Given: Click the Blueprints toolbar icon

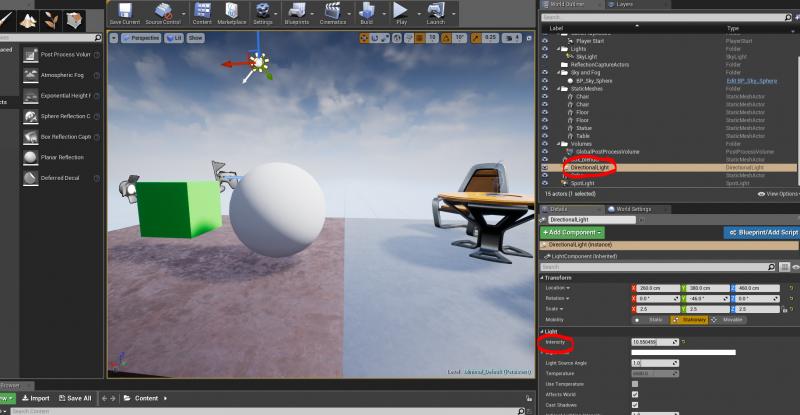Looking at the screenshot, I should [296, 13].
